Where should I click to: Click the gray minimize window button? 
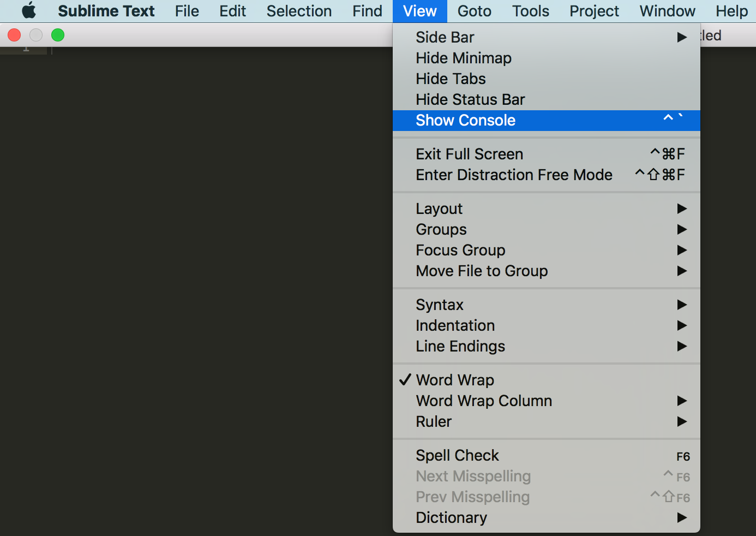(x=36, y=35)
